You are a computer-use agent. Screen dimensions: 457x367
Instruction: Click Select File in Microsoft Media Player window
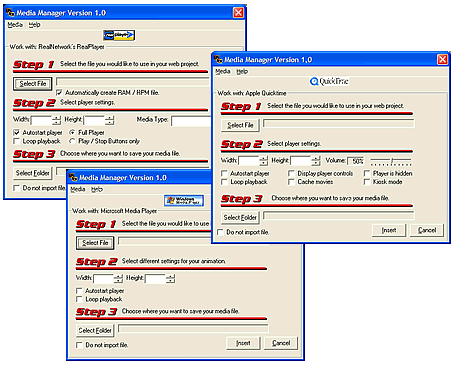[95, 243]
